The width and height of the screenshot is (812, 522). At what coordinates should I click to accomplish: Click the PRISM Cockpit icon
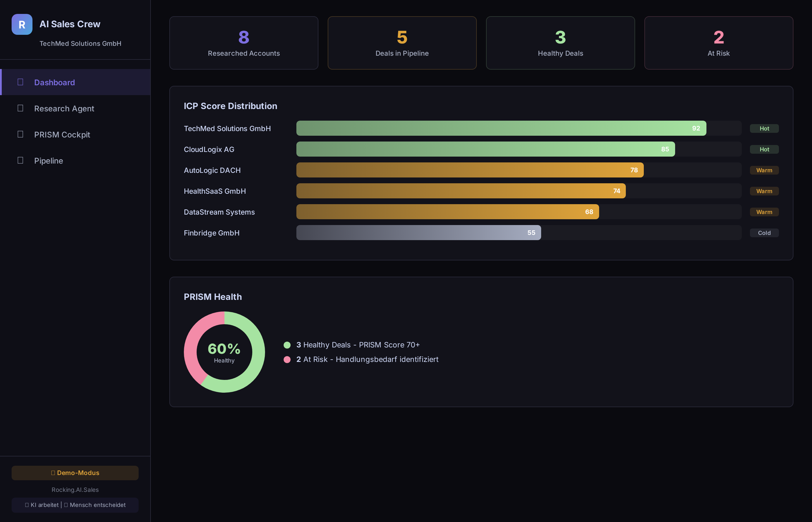tap(21, 134)
